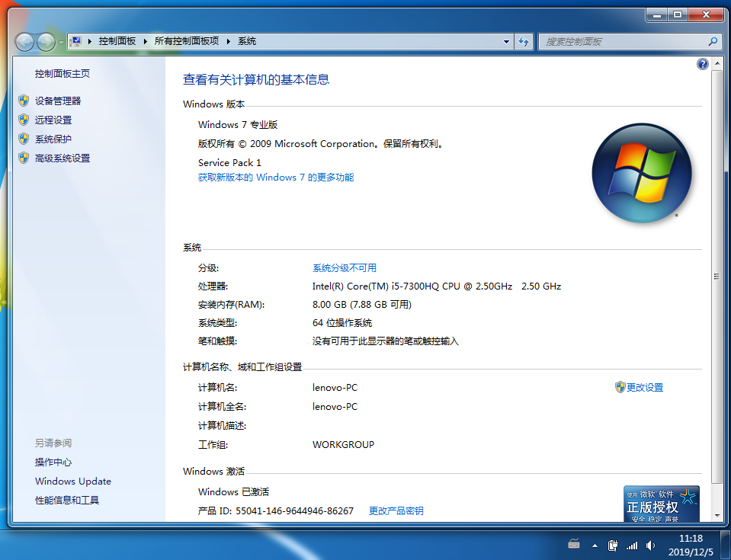Select 控制面板 in the address breadcrumb

coord(117,42)
